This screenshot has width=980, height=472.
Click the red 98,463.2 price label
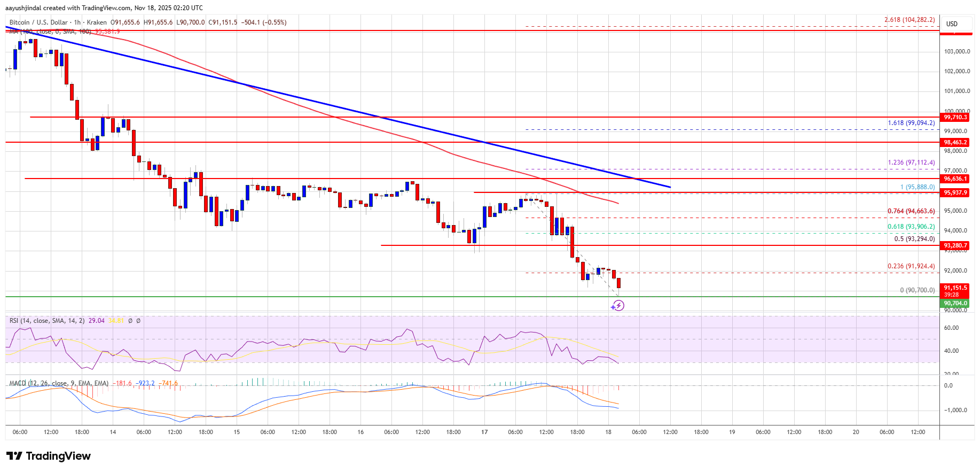[955, 142]
